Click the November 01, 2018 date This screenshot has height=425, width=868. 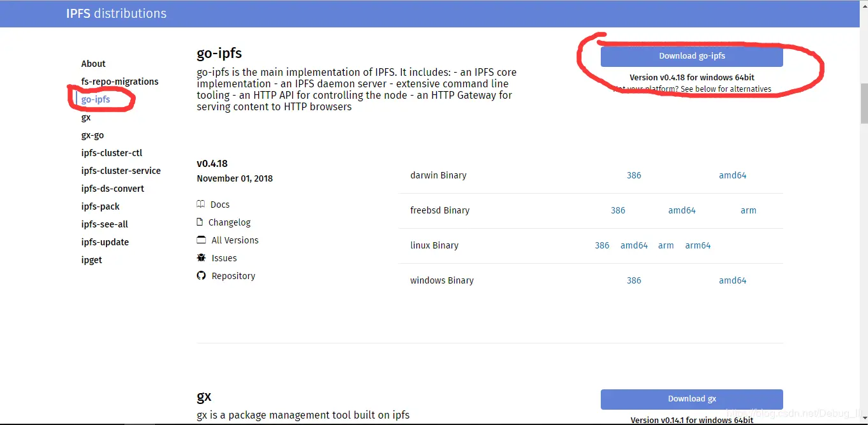click(x=235, y=178)
